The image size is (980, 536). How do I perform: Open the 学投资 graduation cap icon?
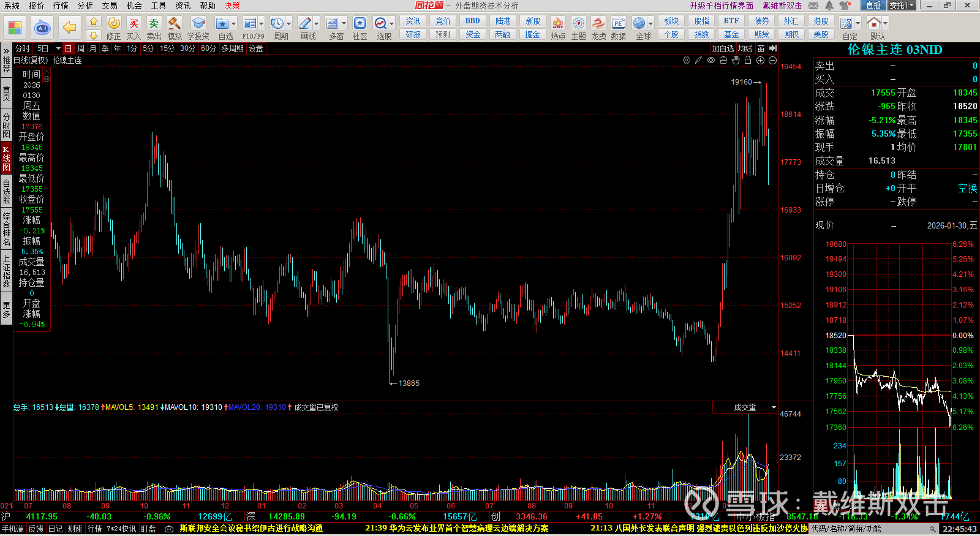[x=198, y=23]
